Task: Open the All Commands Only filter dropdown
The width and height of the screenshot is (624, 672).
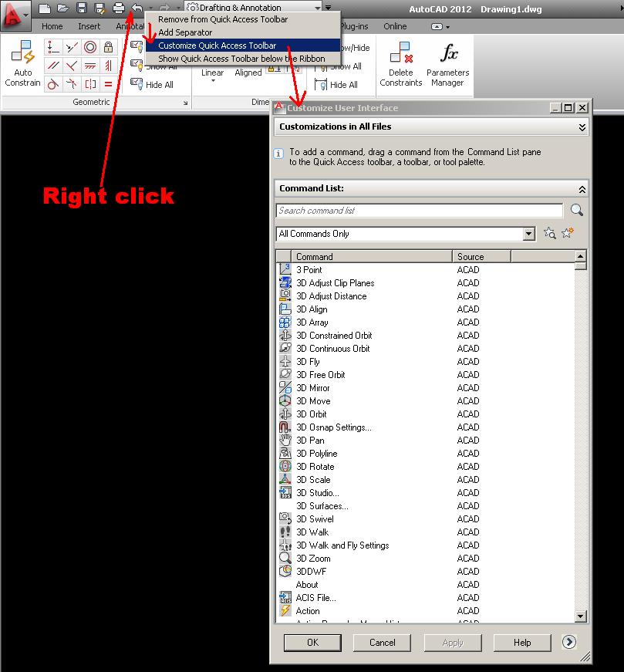Action: click(x=529, y=234)
